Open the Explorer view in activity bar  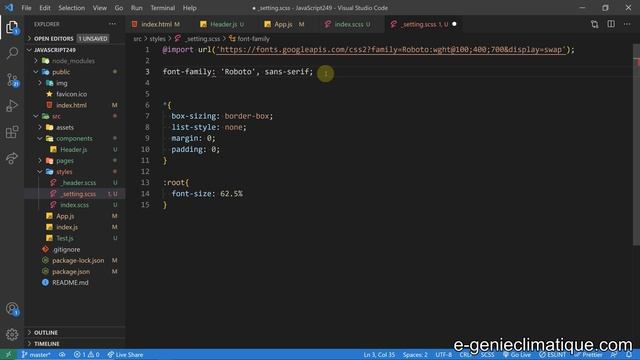pyautogui.click(x=12, y=27)
